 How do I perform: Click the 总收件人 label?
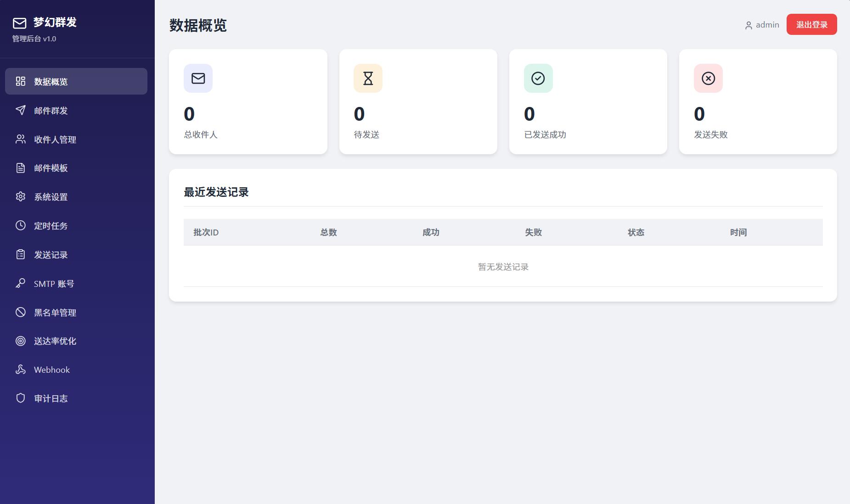(201, 134)
